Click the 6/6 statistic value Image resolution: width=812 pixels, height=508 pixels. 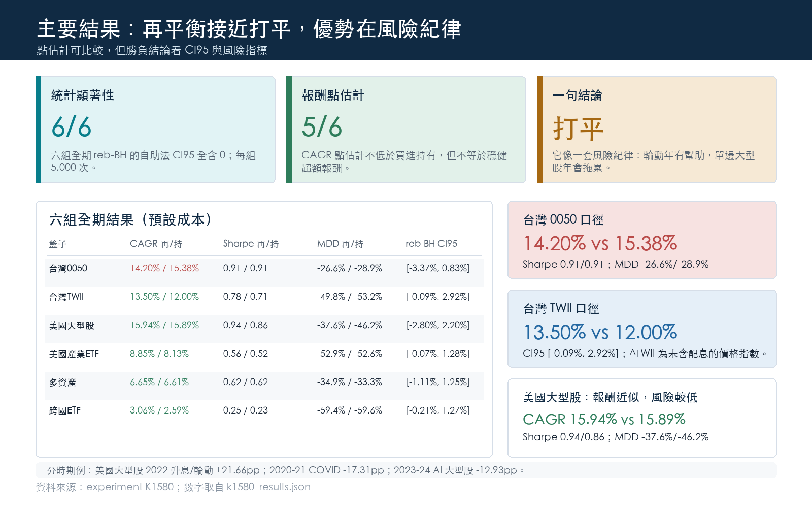(72, 127)
